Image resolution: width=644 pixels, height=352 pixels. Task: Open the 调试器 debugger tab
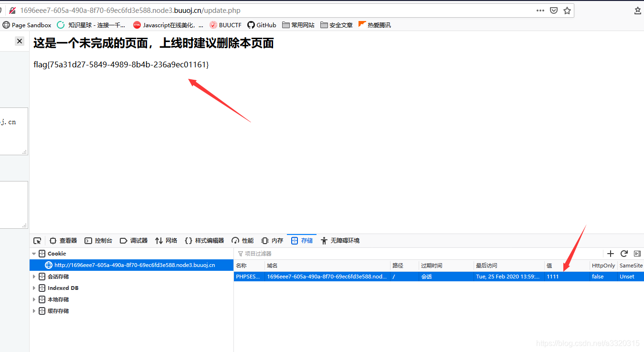click(x=134, y=241)
